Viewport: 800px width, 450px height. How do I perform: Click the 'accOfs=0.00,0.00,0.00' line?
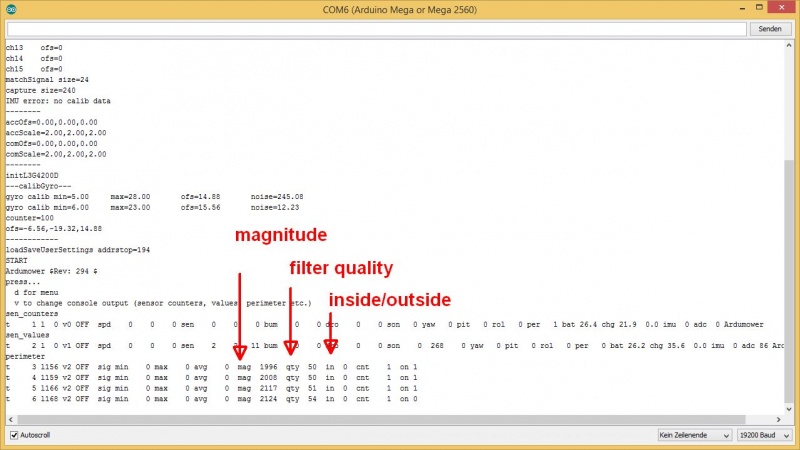[52, 122]
